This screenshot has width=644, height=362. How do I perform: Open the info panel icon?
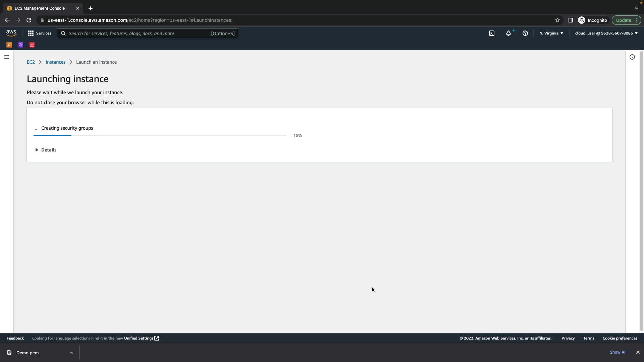[632, 57]
